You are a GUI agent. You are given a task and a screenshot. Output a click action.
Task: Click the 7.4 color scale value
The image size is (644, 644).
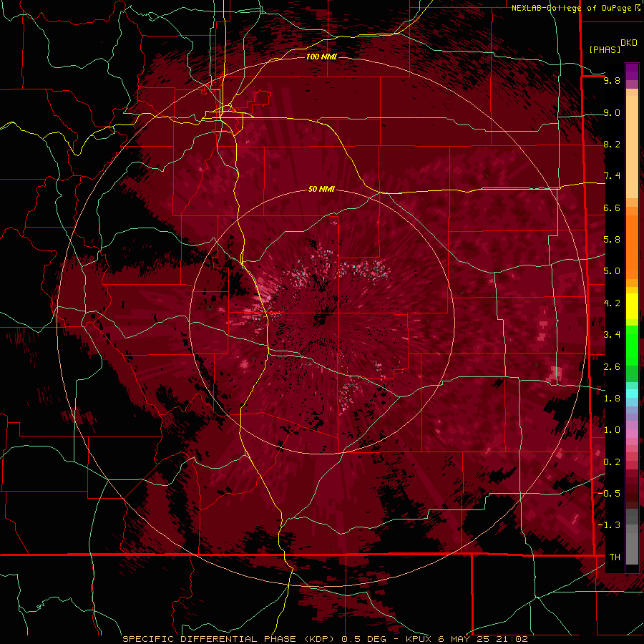point(612,176)
